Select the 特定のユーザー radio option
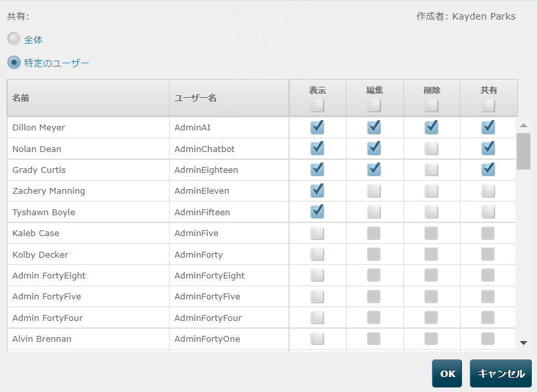Screen dimensions: 537x392 (14, 63)
